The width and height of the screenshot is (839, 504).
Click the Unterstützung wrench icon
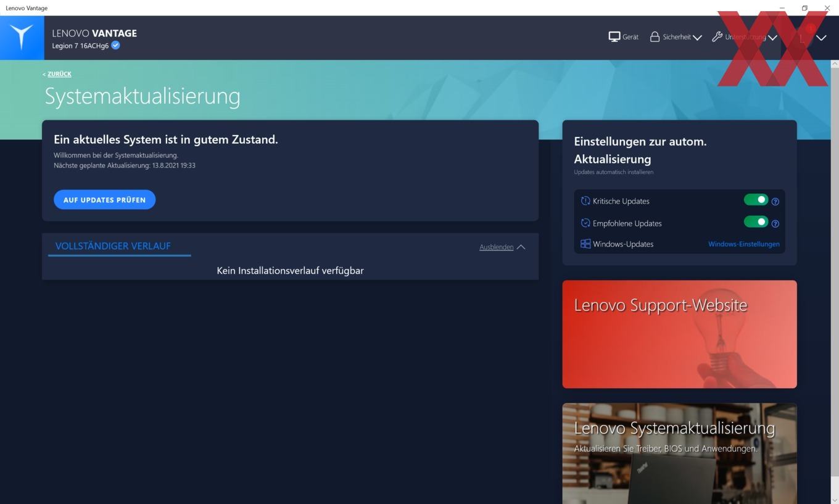pos(717,37)
